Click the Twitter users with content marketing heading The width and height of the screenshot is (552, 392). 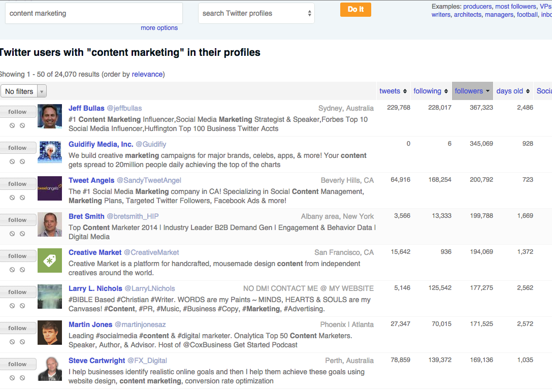(129, 52)
